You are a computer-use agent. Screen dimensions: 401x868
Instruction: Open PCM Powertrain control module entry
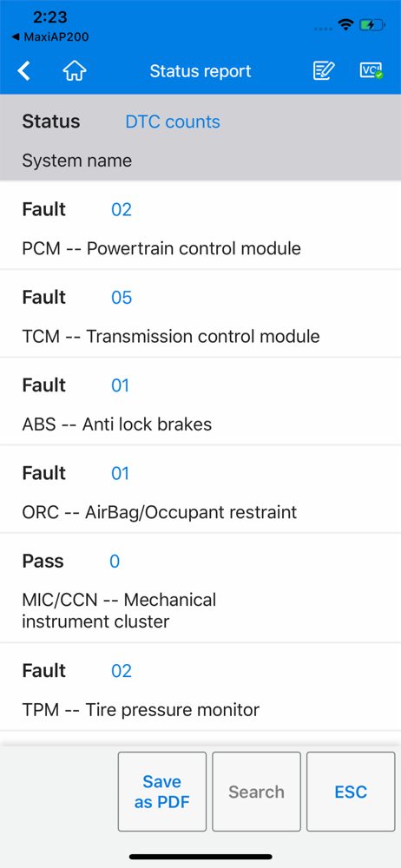click(200, 226)
